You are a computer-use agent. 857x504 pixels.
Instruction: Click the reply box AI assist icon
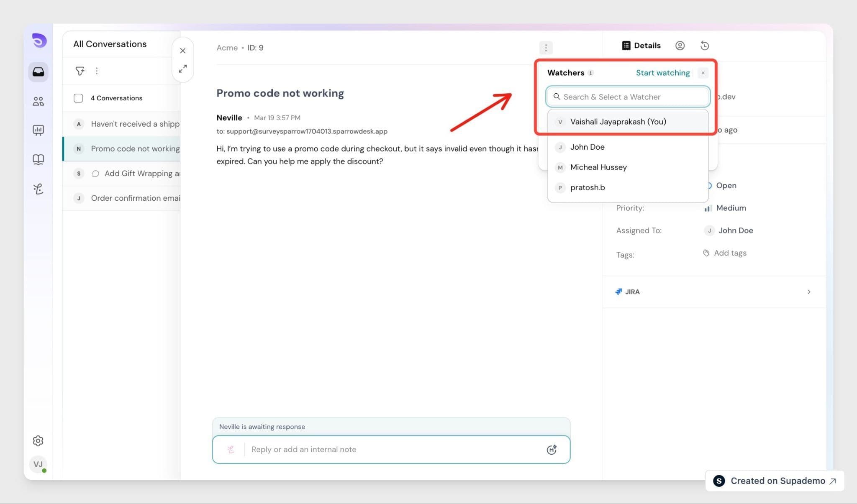pyautogui.click(x=231, y=450)
